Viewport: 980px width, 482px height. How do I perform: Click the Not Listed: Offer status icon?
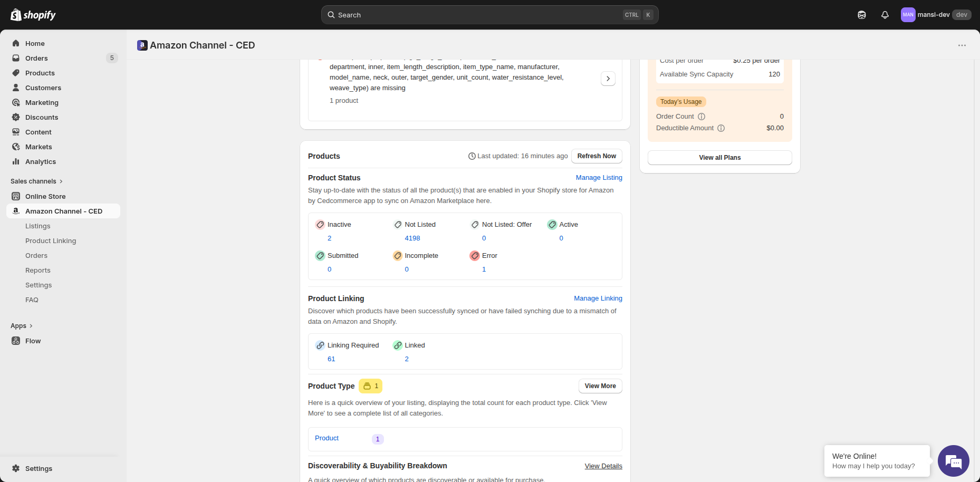(475, 225)
